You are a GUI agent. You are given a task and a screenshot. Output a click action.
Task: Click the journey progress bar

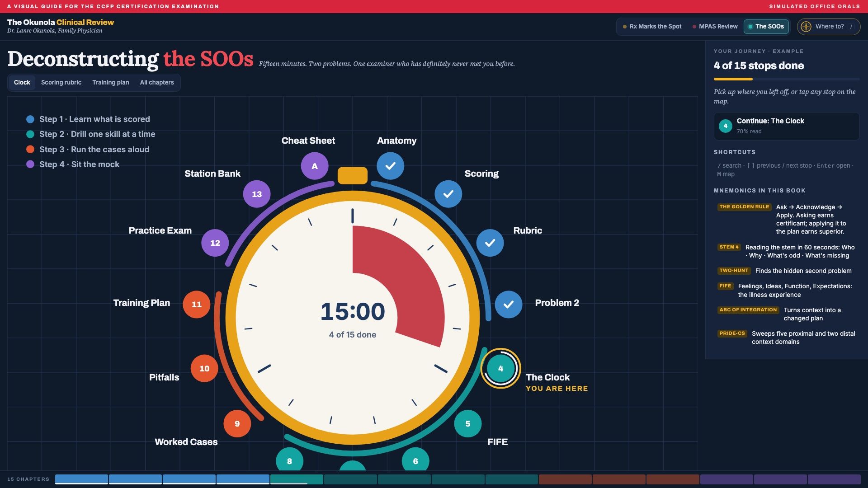point(787,79)
